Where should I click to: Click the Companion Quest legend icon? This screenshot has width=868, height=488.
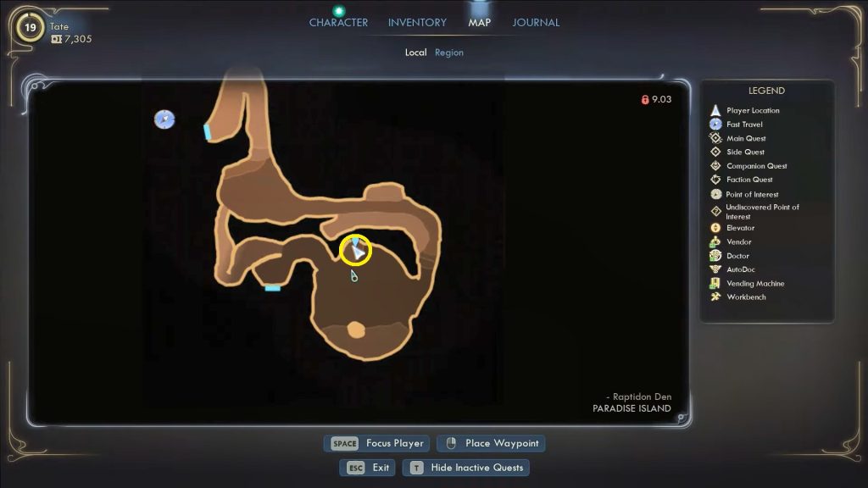(715, 166)
